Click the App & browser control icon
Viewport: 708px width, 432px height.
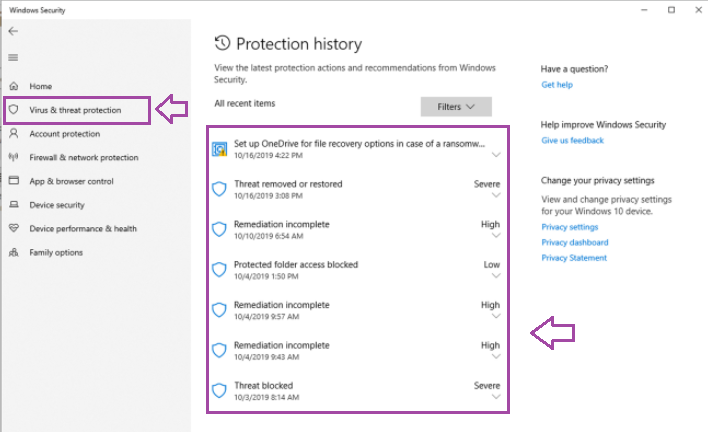click(14, 181)
